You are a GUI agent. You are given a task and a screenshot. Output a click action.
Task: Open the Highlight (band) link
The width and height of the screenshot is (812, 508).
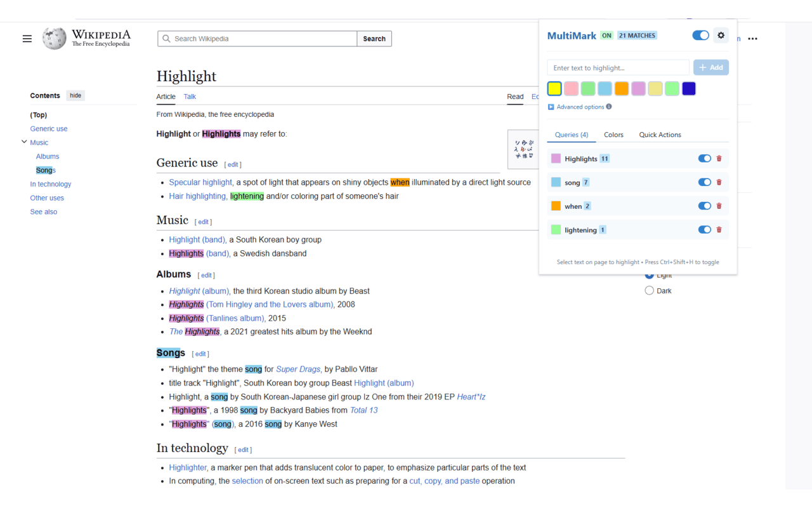[x=197, y=239]
